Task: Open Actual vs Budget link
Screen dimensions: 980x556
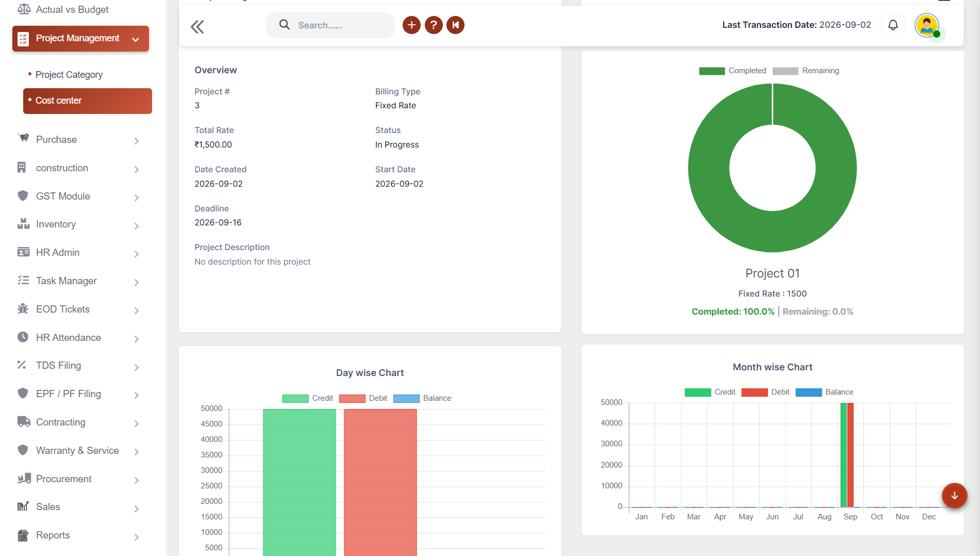Action: [x=72, y=9]
